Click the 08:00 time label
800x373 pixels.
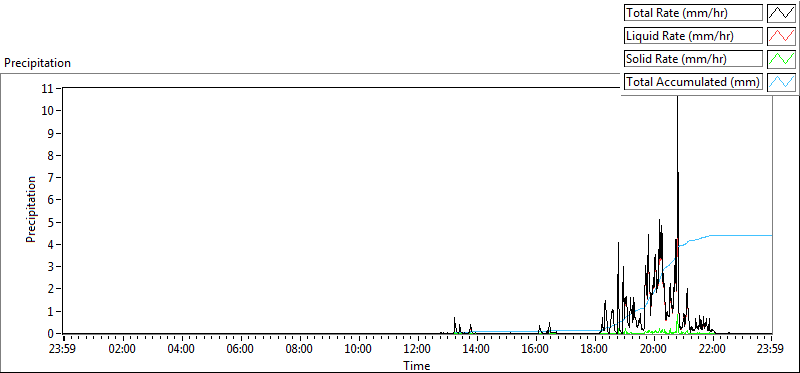(299, 350)
